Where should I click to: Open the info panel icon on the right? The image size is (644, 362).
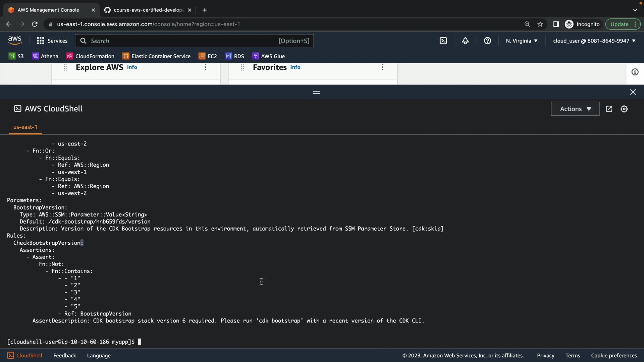(x=635, y=72)
